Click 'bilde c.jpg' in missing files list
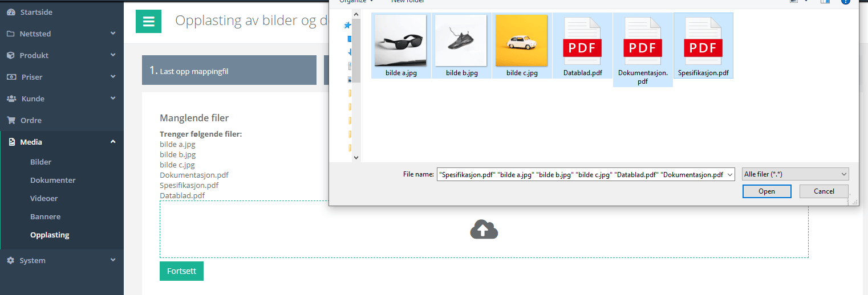 [x=177, y=165]
